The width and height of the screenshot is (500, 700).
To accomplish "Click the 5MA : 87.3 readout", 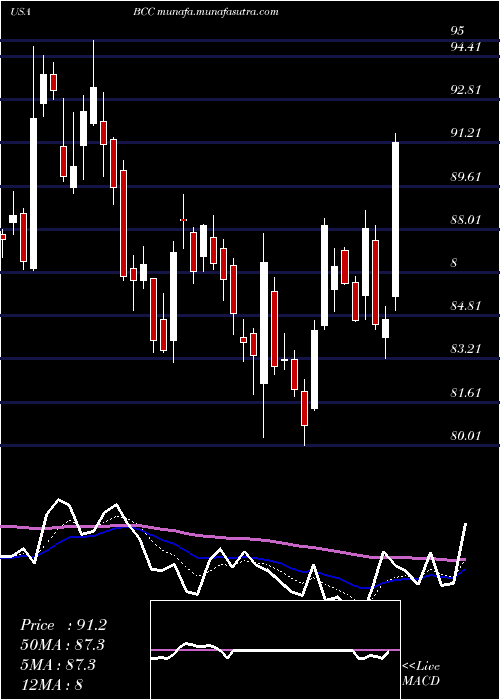I will pos(58,665).
